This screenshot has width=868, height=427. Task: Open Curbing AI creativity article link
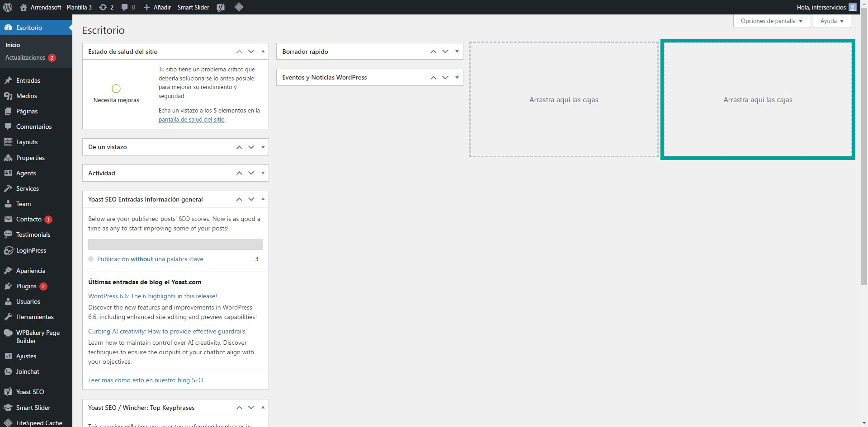point(167,331)
